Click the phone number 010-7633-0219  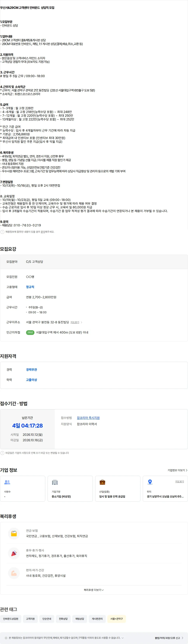click(x=27, y=225)
